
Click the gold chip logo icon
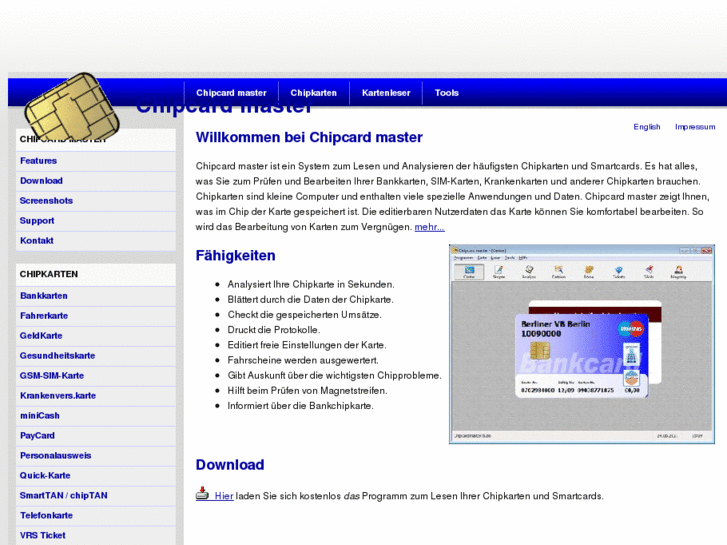[x=72, y=108]
